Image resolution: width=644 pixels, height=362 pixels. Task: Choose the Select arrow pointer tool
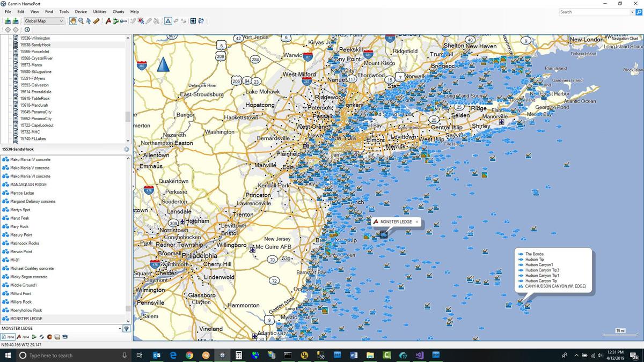pos(89,21)
